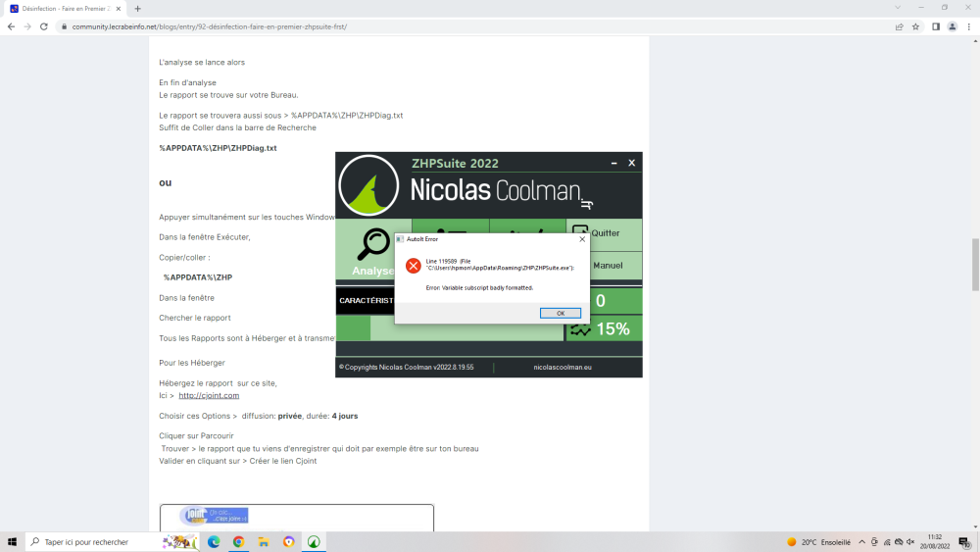Share this page using share icon
Image resolution: width=980 pixels, height=552 pixels.
pyautogui.click(x=899, y=26)
